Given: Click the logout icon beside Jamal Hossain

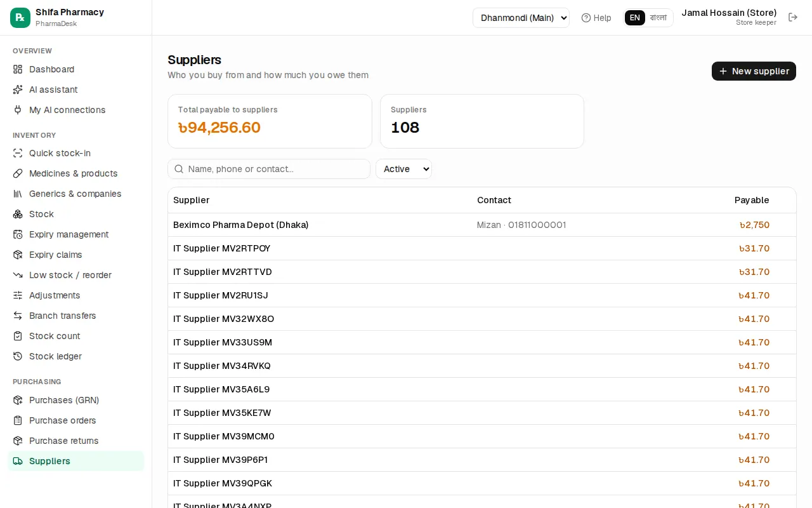Looking at the screenshot, I should point(793,17).
